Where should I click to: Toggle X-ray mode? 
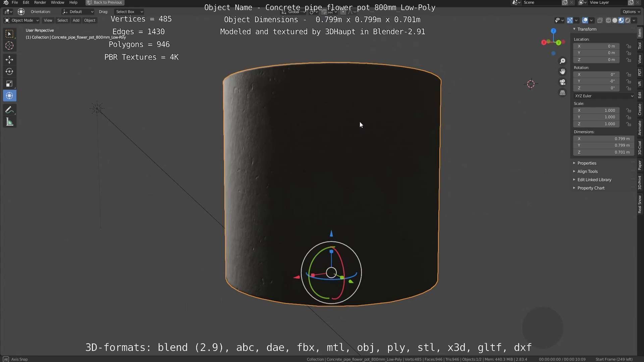tap(600, 20)
